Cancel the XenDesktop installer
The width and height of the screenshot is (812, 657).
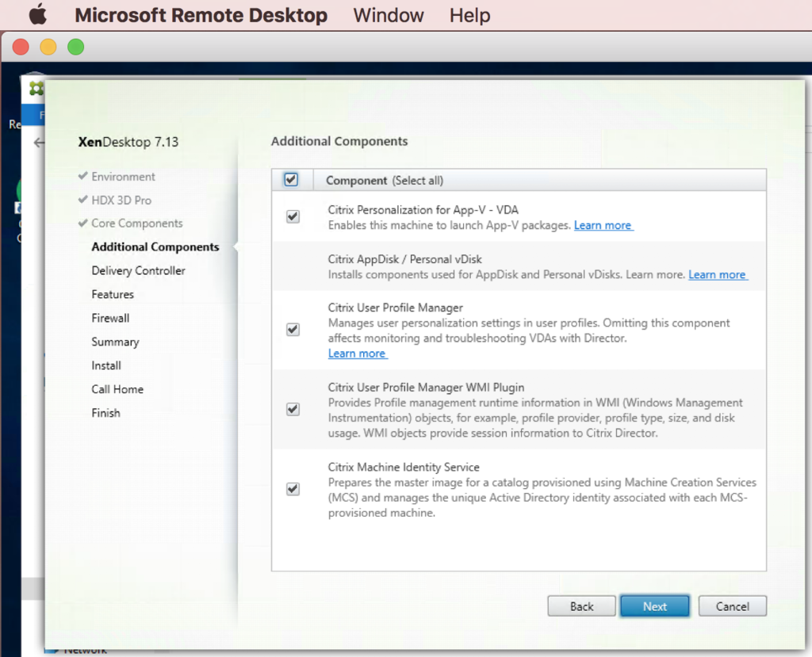[732, 606]
